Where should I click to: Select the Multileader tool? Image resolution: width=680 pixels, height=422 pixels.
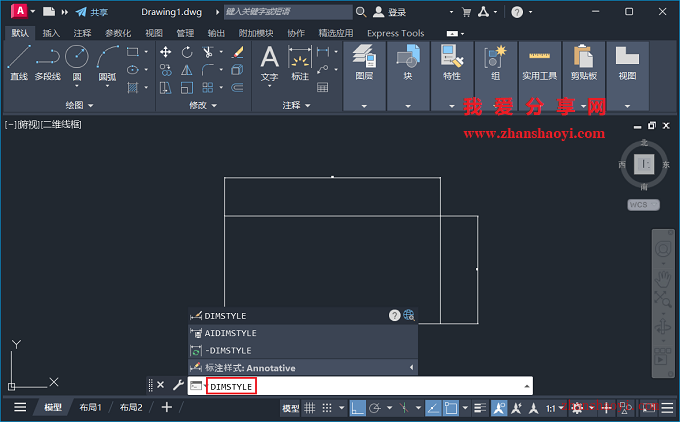323,69
